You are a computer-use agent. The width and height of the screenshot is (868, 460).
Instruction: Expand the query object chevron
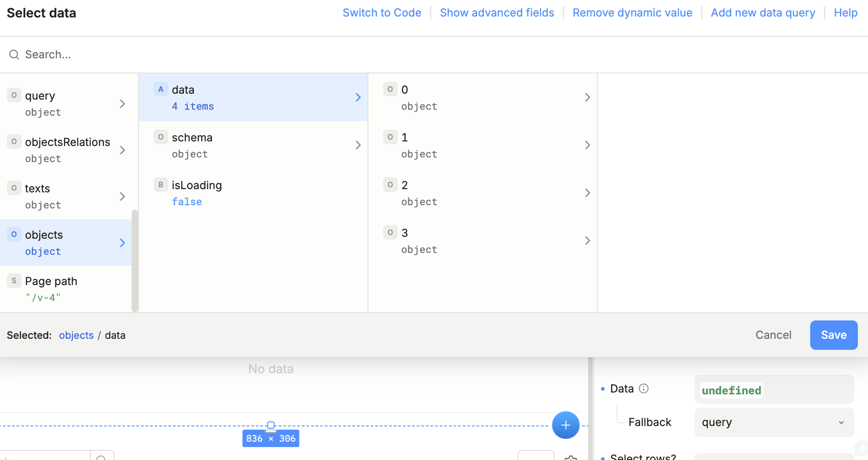click(122, 104)
